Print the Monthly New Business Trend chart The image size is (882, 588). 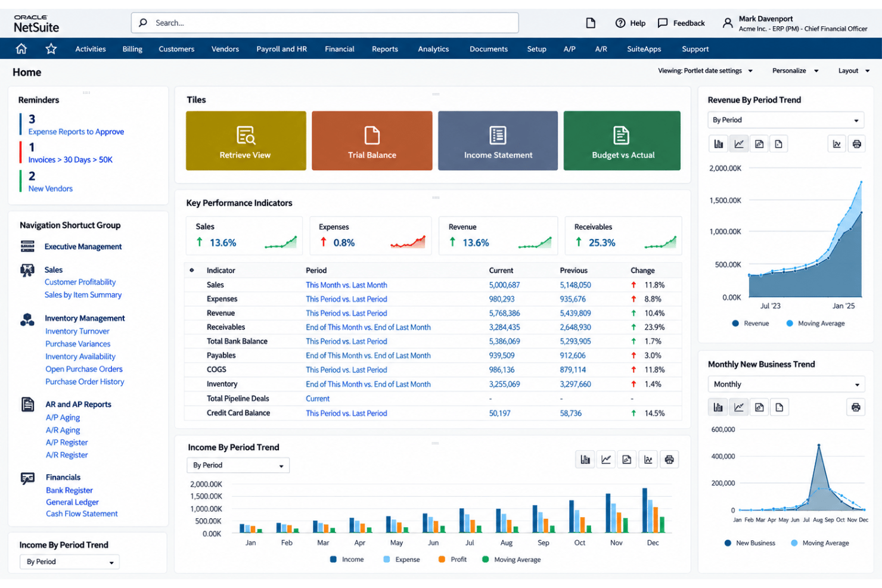tap(856, 407)
